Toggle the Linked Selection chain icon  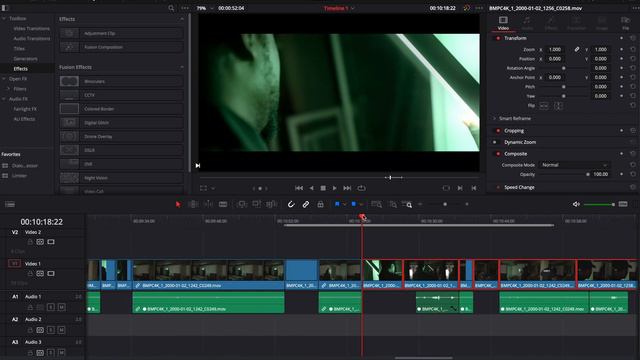(x=306, y=204)
